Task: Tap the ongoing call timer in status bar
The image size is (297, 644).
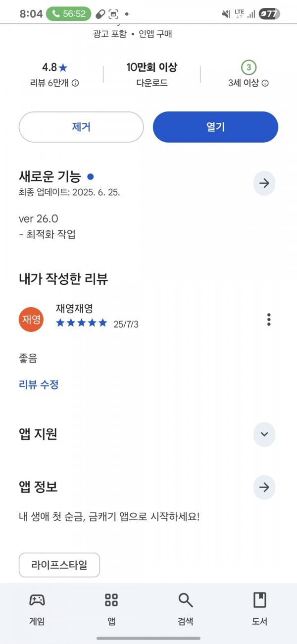Action: (68, 14)
